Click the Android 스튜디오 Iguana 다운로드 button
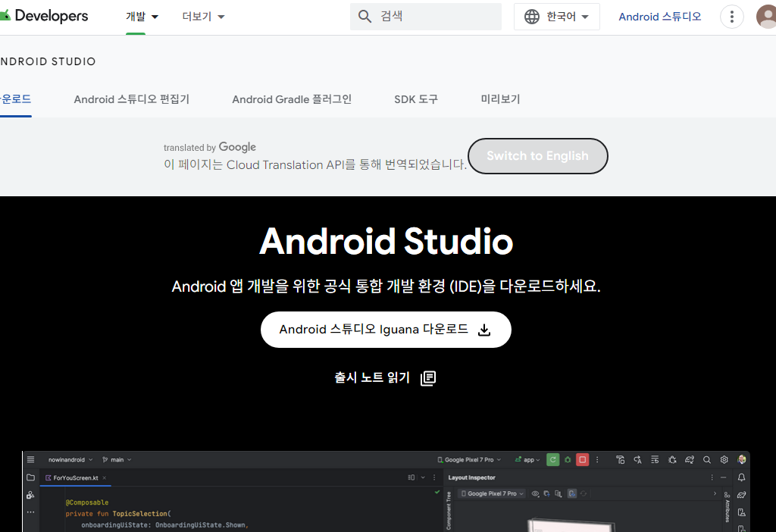Image resolution: width=776 pixels, height=532 pixels. pyautogui.click(x=386, y=330)
